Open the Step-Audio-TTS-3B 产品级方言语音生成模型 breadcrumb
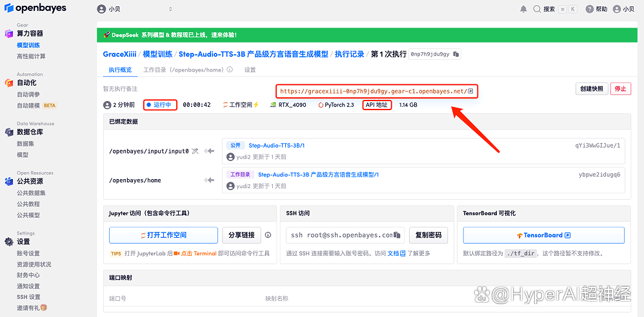 pos(254,54)
